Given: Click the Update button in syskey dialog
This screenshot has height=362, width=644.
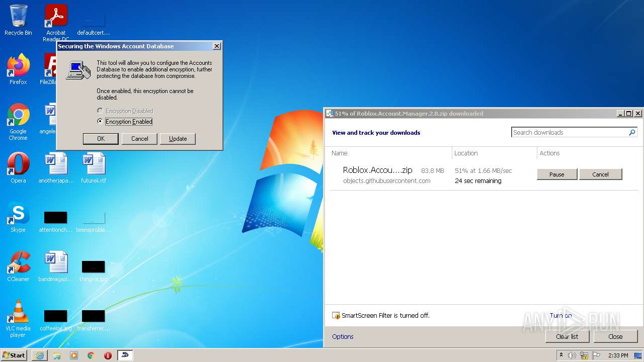Looking at the screenshot, I should click(x=178, y=139).
